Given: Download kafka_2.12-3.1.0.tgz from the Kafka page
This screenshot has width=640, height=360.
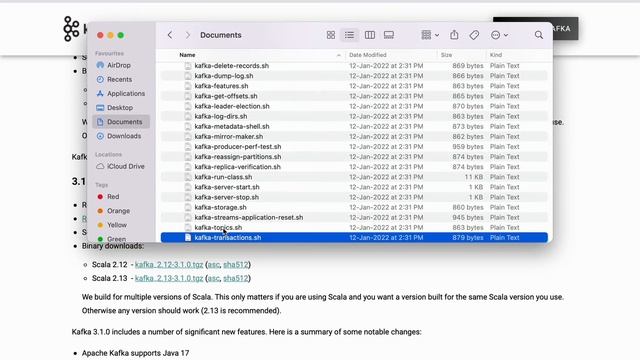Looking at the screenshot, I should tap(169, 265).
